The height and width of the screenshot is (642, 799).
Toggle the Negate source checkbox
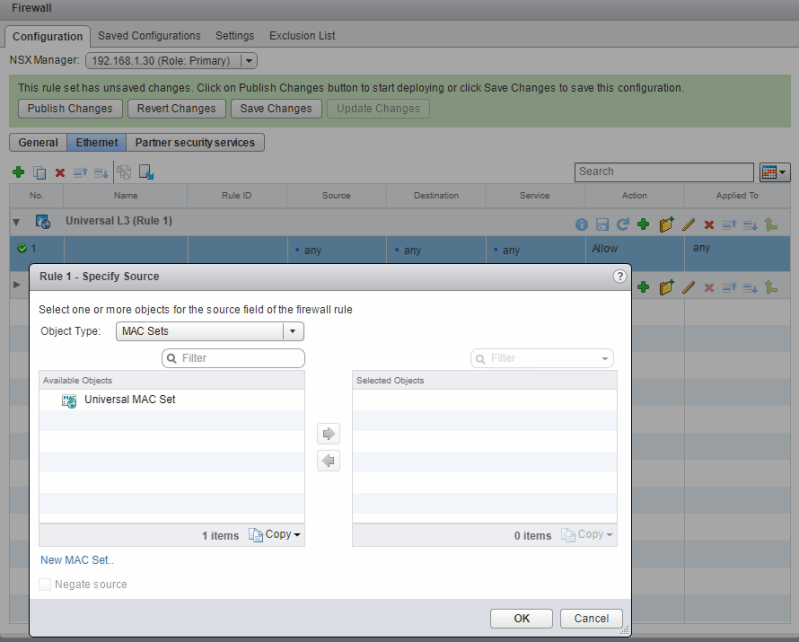pyautogui.click(x=45, y=584)
